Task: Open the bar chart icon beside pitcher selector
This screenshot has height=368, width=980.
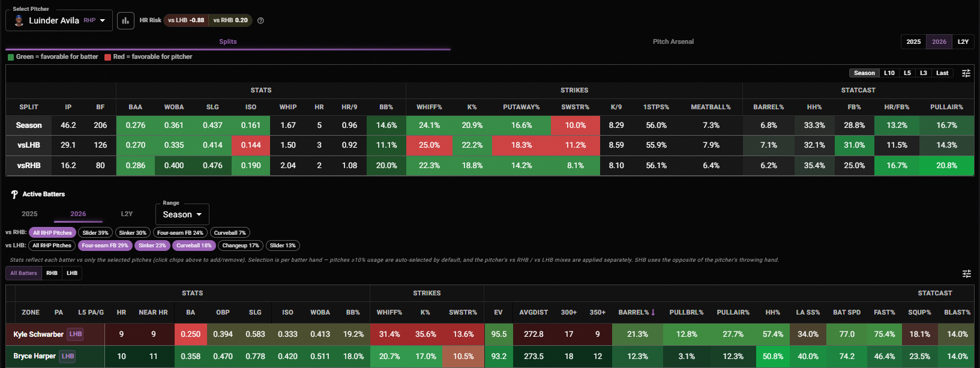Action: click(125, 20)
